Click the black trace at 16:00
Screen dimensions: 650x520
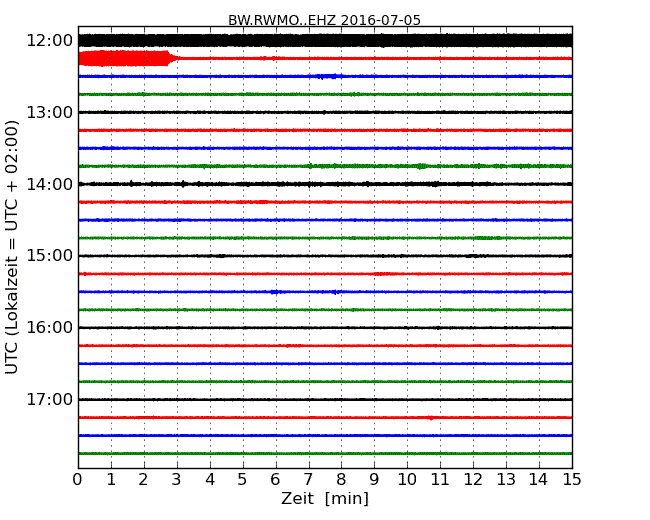(325, 328)
